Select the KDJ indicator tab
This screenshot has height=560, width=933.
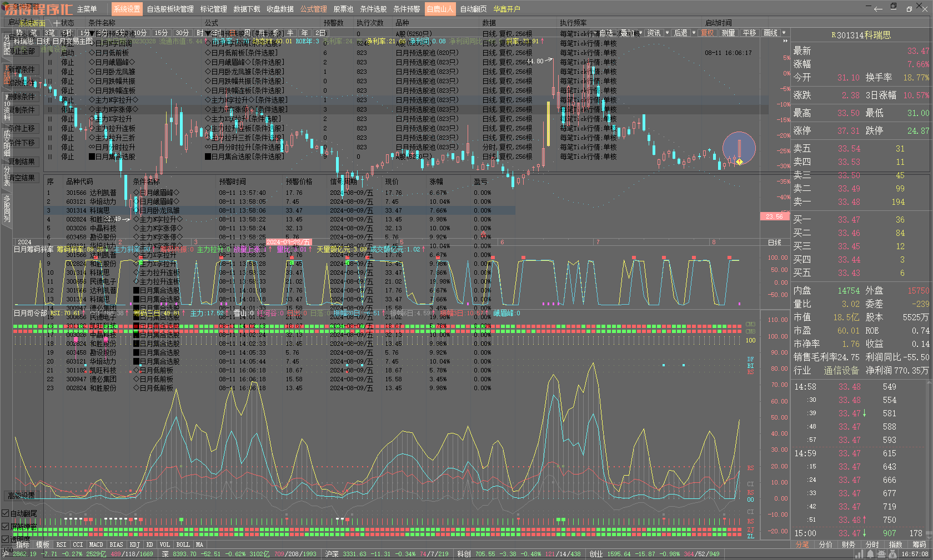(135, 544)
